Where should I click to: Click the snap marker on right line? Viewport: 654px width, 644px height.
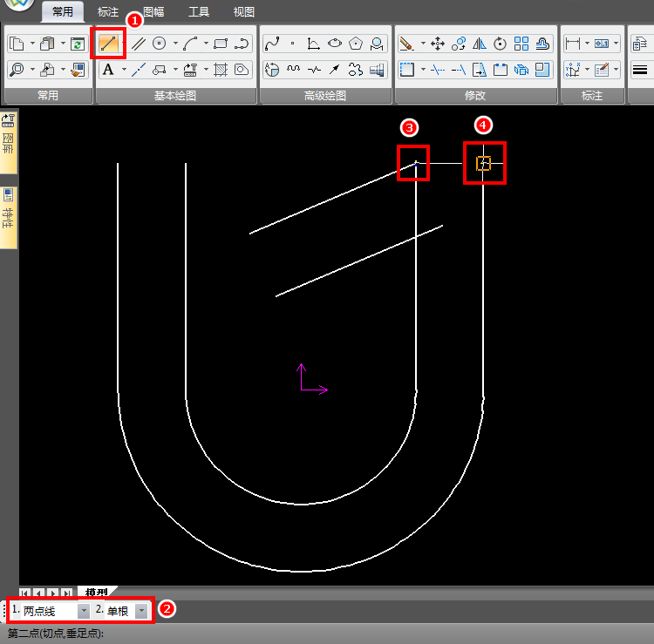pyautogui.click(x=484, y=163)
